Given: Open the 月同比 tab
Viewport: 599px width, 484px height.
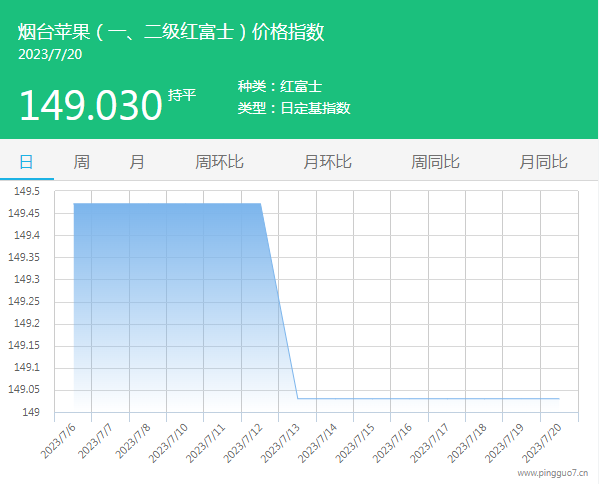Looking at the screenshot, I should click(x=543, y=162).
